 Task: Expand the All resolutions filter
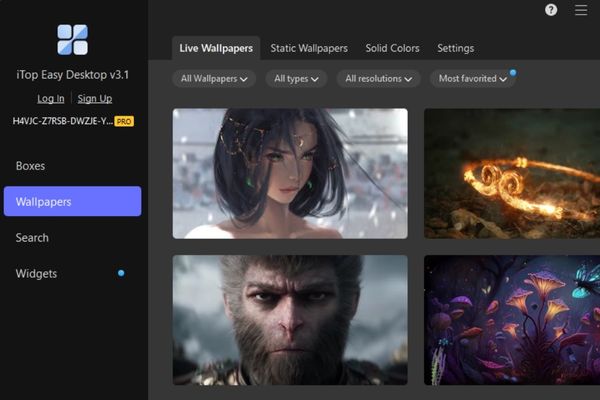point(378,79)
